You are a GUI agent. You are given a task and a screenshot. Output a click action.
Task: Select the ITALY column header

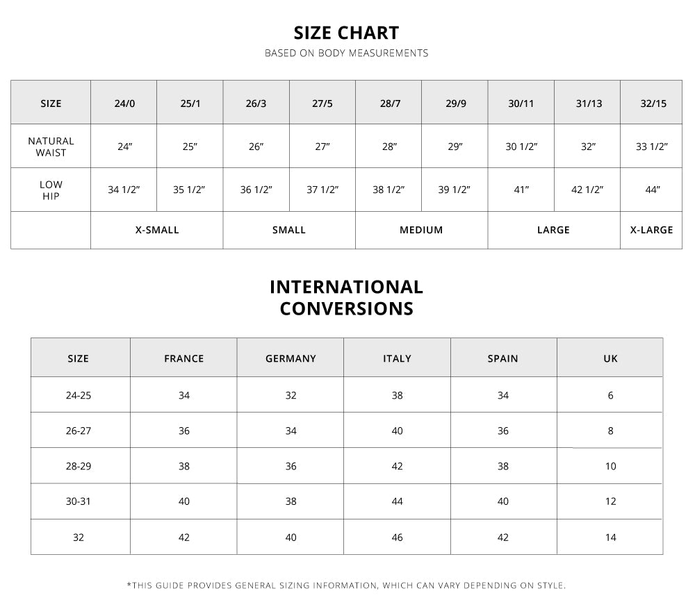pyautogui.click(x=397, y=358)
